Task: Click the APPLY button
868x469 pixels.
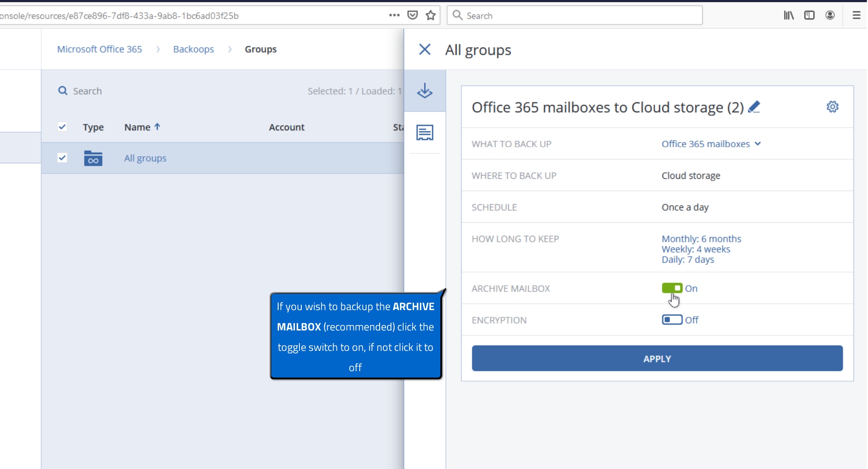Action: (x=657, y=359)
